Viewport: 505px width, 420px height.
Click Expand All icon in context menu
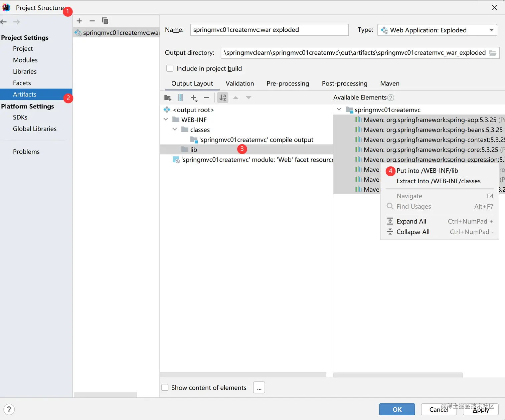(x=390, y=221)
